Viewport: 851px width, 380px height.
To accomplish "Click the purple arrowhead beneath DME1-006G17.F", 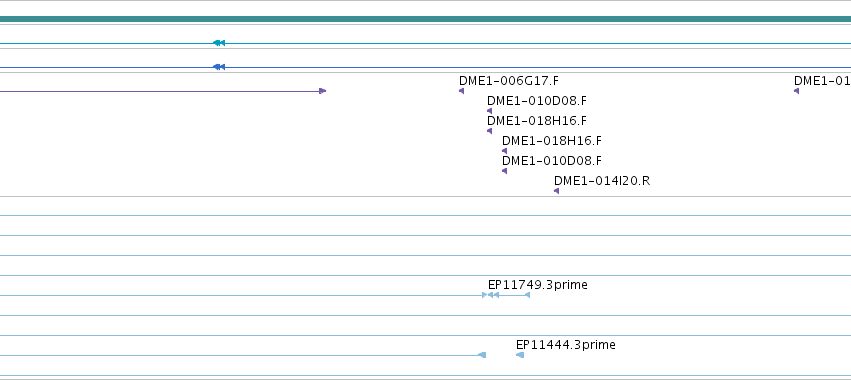I will point(461,91).
